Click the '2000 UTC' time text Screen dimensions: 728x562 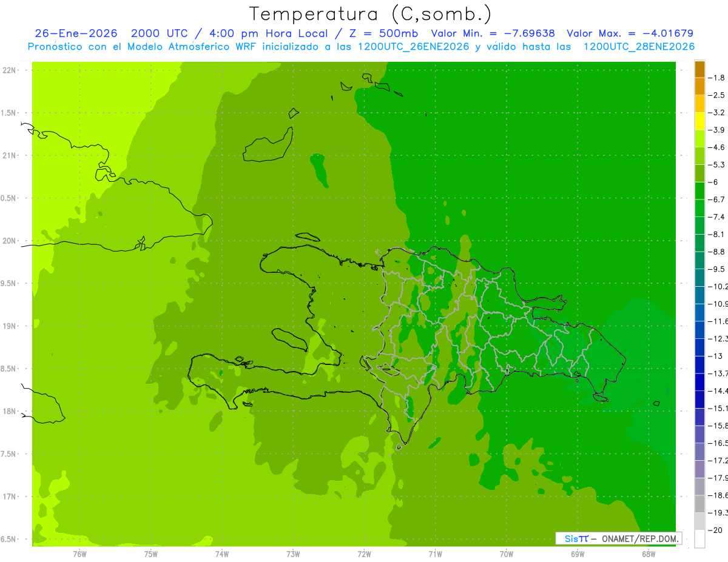click(x=160, y=33)
